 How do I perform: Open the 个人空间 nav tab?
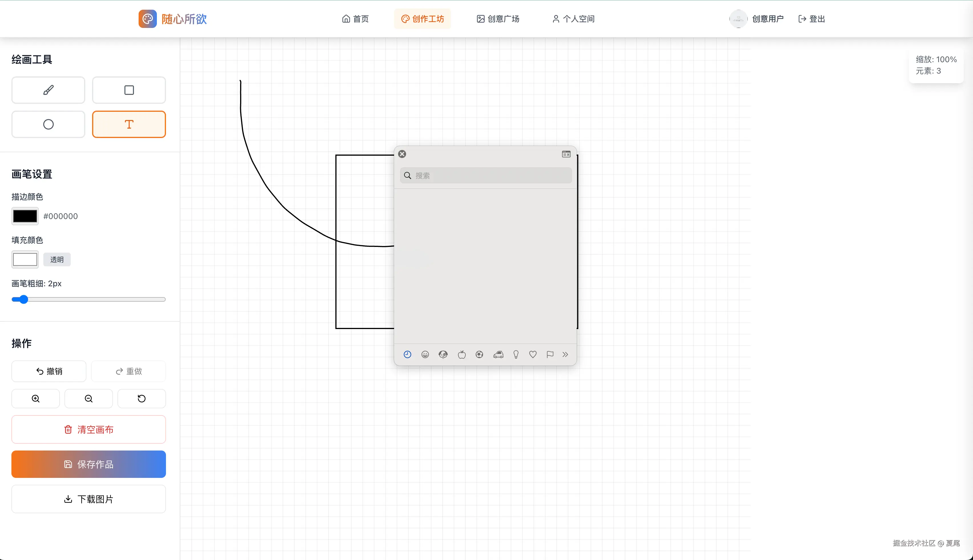[573, 19]
